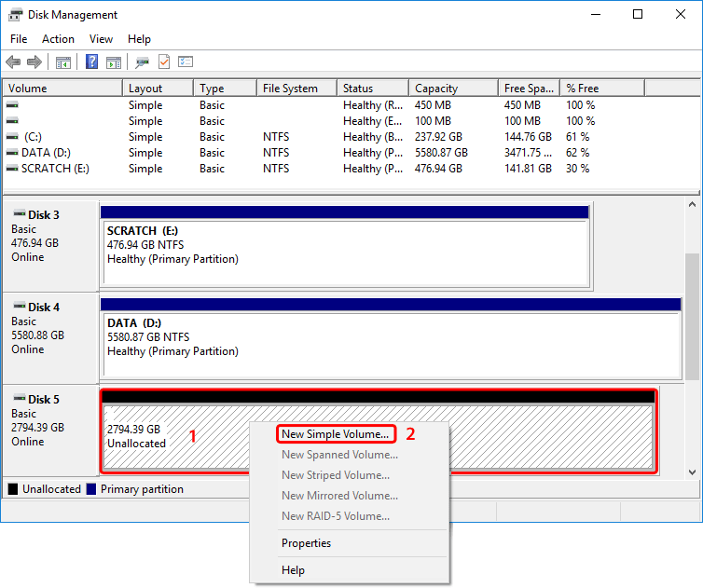Open the View menu
Viewport: 703px width, 588px height.
[x=101, y=39]
